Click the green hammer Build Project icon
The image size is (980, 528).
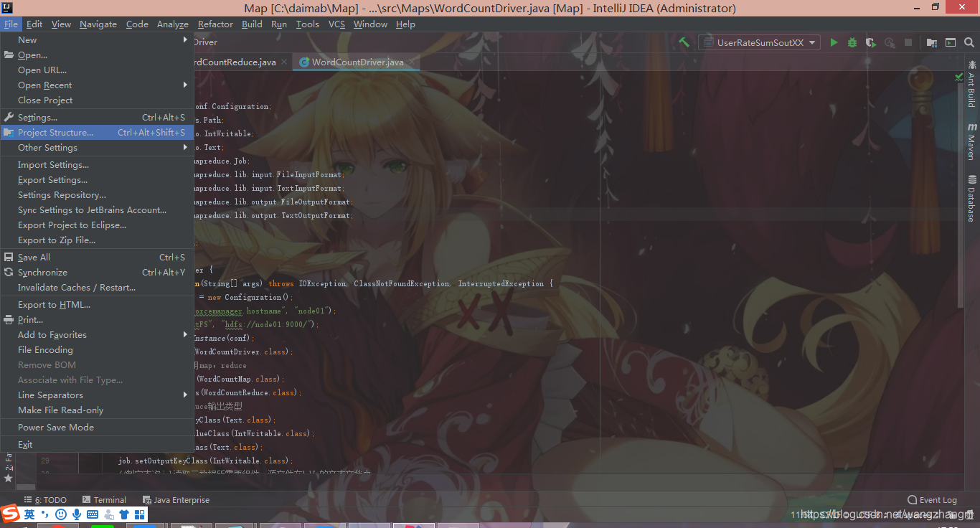[x=684, y=42]
